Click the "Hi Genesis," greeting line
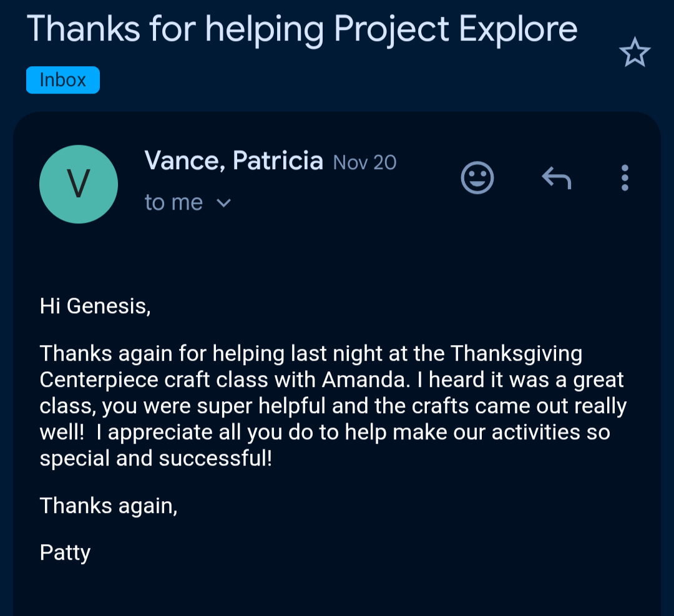Screen dimensions: 674x616 coord(95,306)
